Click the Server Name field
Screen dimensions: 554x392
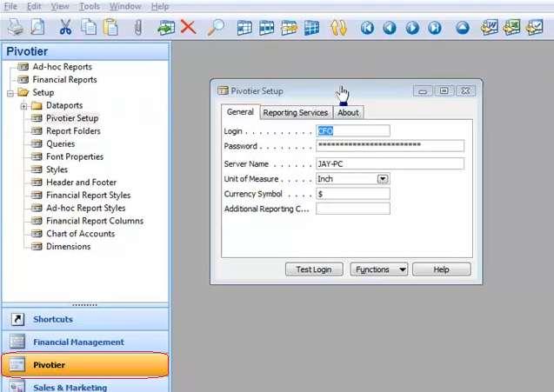390,163
